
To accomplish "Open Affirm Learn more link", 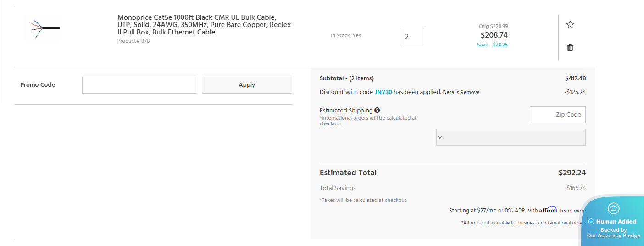I will click(x=572, y=211).
